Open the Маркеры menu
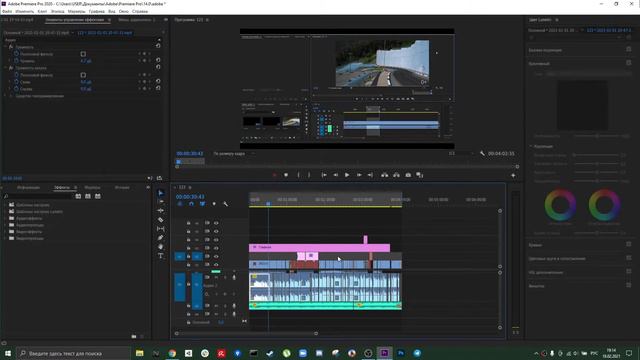The width and height of the screenshot is (640, 360). [76, 11]
